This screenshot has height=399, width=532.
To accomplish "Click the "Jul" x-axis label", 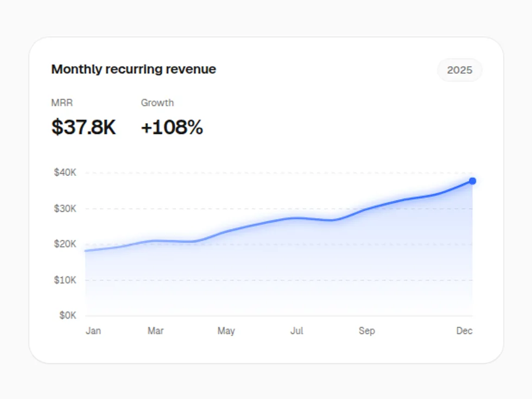I will pyautogui.click(x=297, y=331).
